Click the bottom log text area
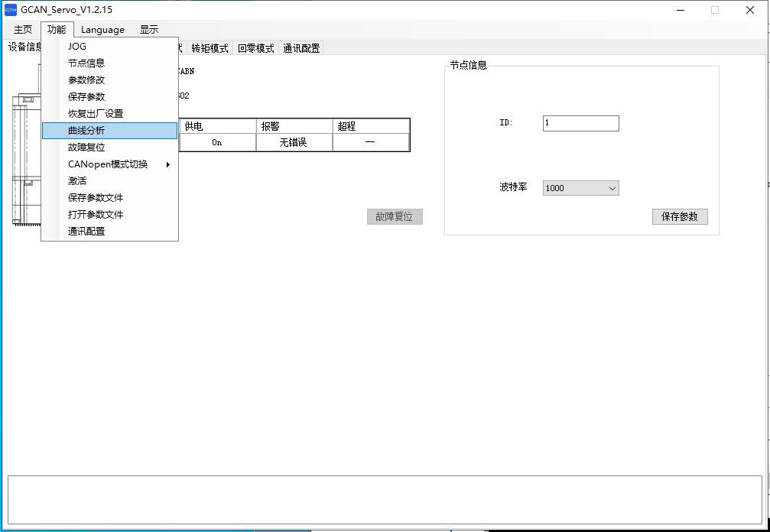The image size is (770, 532). (x=385, y=499)
